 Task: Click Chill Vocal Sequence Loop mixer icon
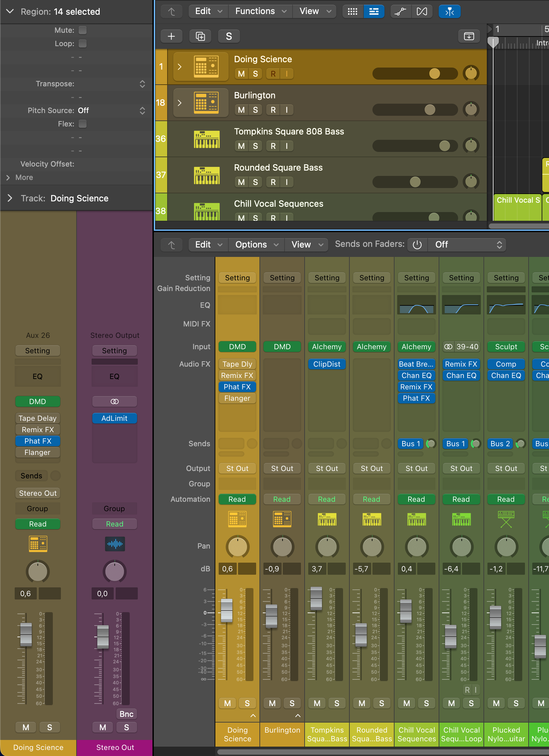[x=461, y=519]
